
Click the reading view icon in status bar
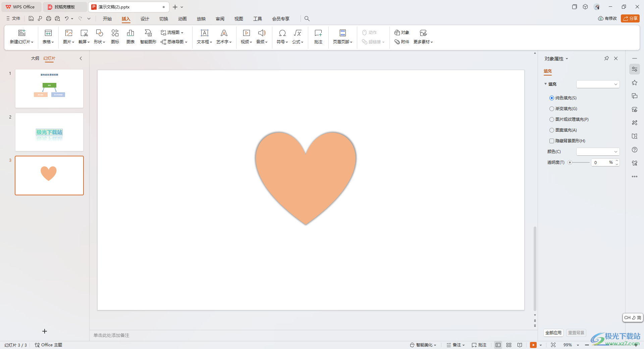pos(520,345)
